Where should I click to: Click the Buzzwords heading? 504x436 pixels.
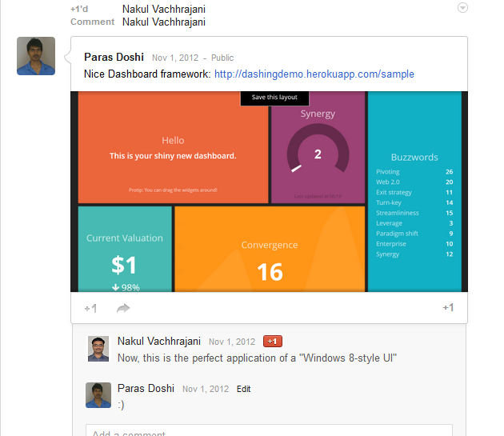coord(414,158)
